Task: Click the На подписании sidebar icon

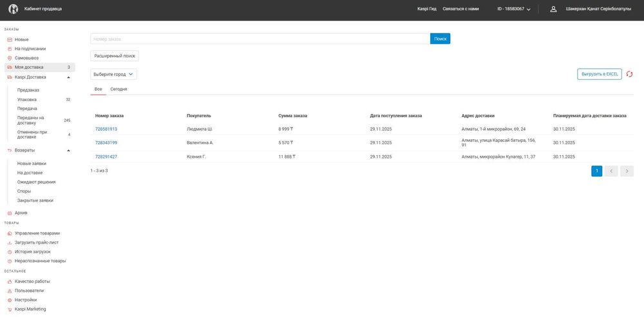Action: point(10,49)
